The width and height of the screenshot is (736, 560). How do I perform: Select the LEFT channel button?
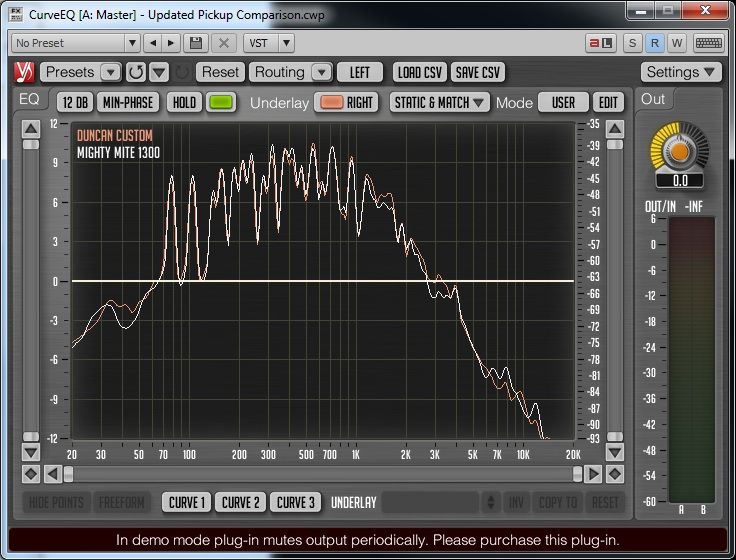(x=360, y=72)
